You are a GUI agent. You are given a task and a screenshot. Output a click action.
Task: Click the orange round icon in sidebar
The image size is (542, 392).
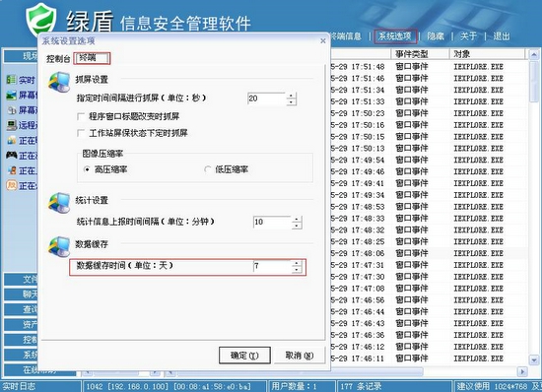pos(12,185)
